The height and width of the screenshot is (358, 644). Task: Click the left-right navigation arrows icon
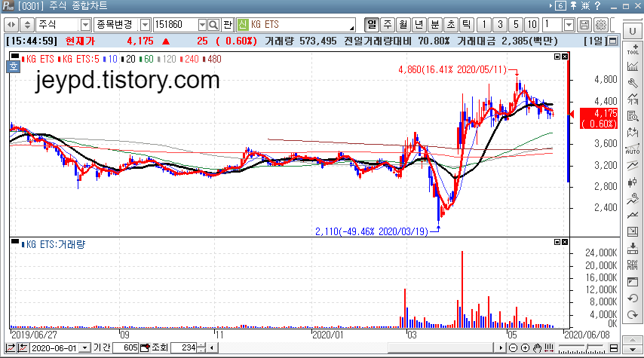11,25
